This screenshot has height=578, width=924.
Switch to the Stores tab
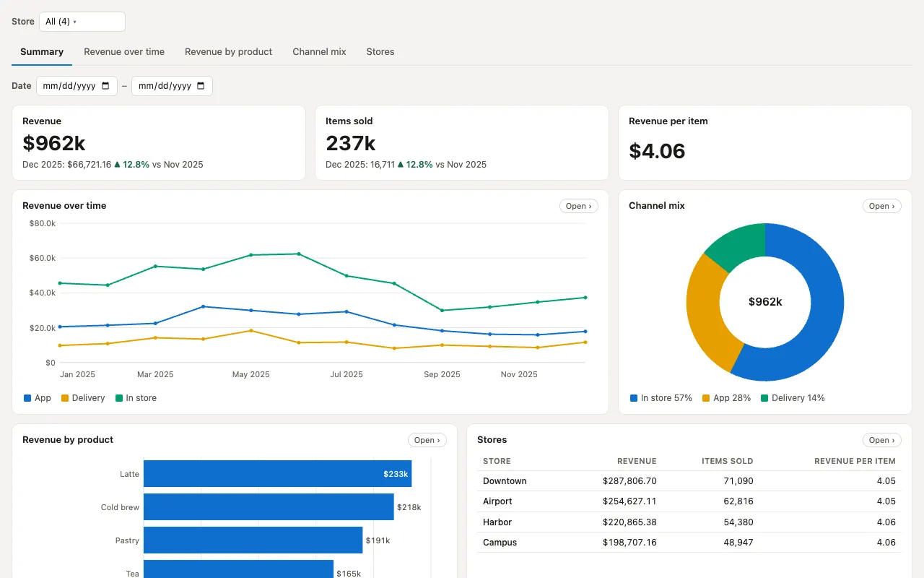coord(380,52)
